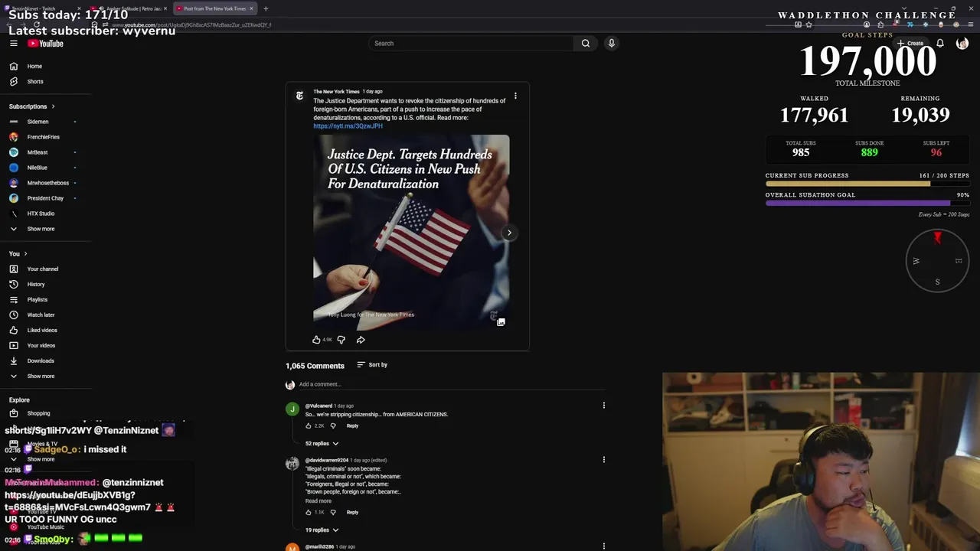Open President Chay subscription channel
980x551 pixels.
pos(45,198)
